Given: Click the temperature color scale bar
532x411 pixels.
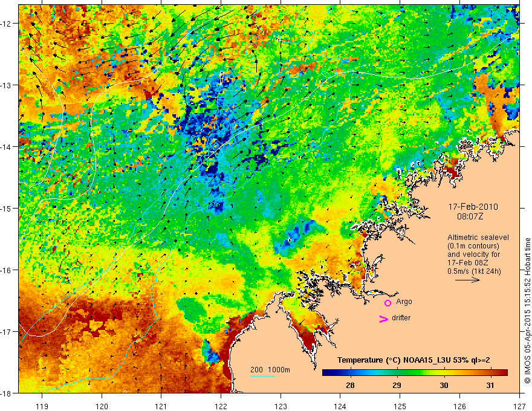Looking at the screenshot, I should 415,372.
